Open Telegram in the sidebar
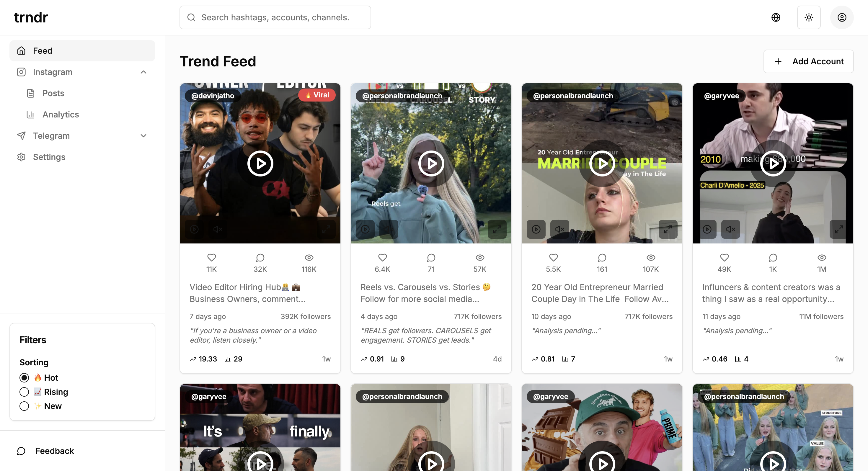Image resolution: width=868 pixels, height=471 pixels. pos(51,135)
